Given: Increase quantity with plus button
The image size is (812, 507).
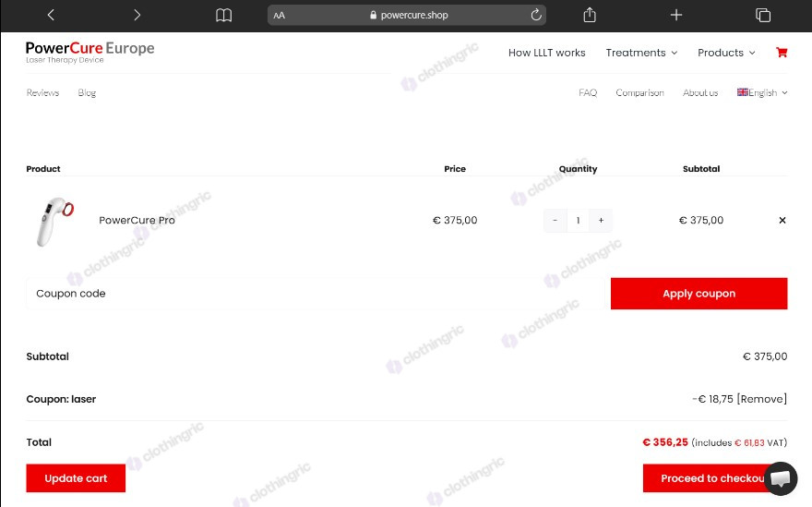Looking at the screenshot, I should [601, 221].
